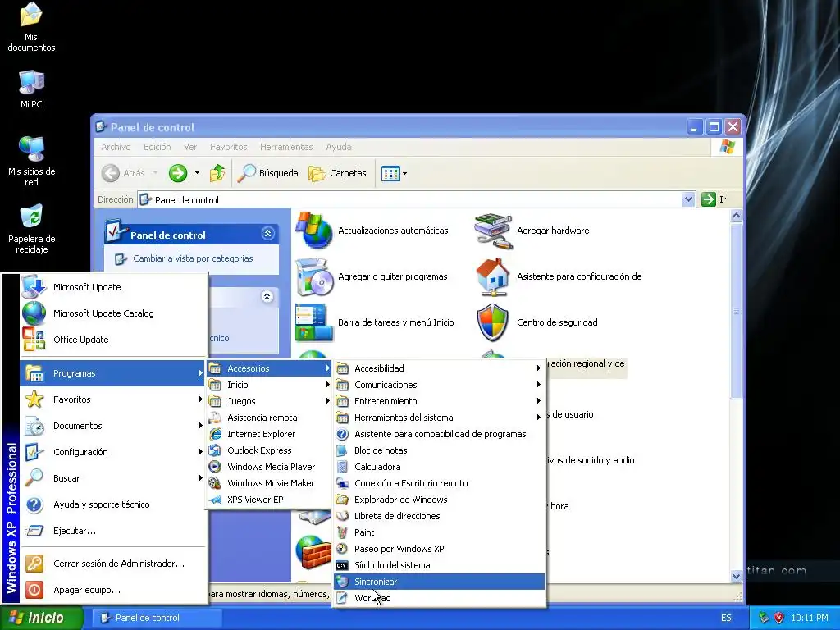Click scrollbar down arrow in Control Panel

coord(736,577)
